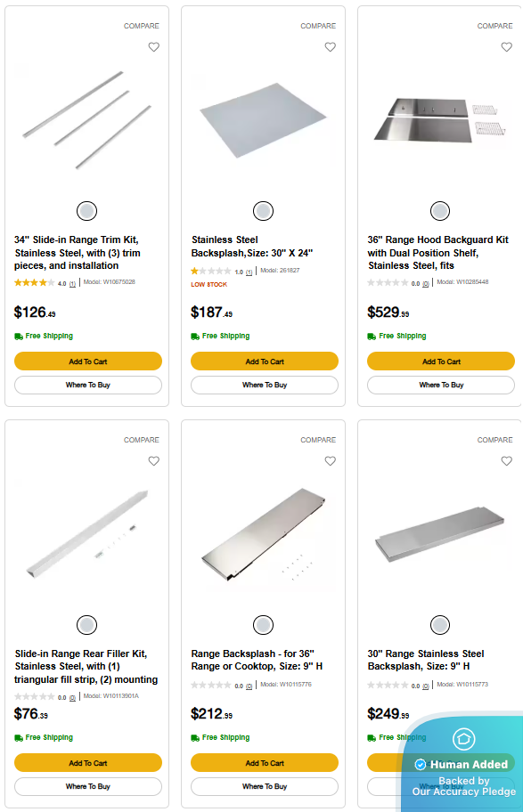Screen dimensions: 523x812
Task: Click Where To Buy for $529.99 Backguard Kit
Action: click(x=441, y=385)
